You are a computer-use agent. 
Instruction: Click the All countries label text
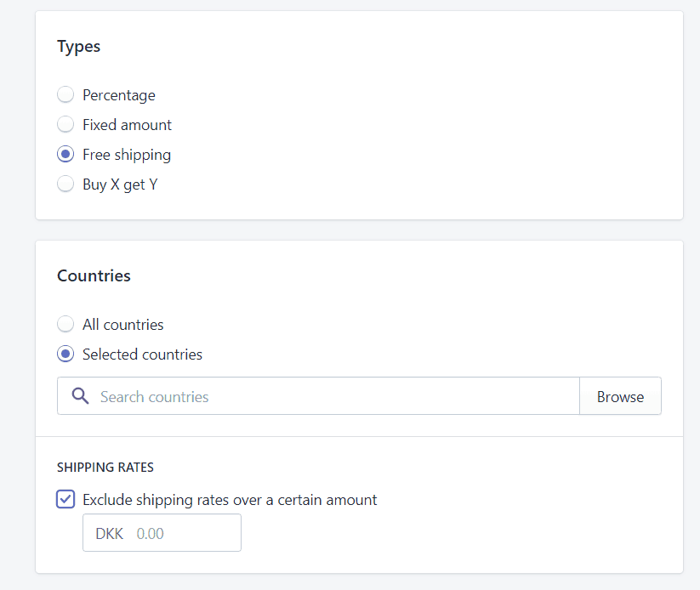coord(123,325)
